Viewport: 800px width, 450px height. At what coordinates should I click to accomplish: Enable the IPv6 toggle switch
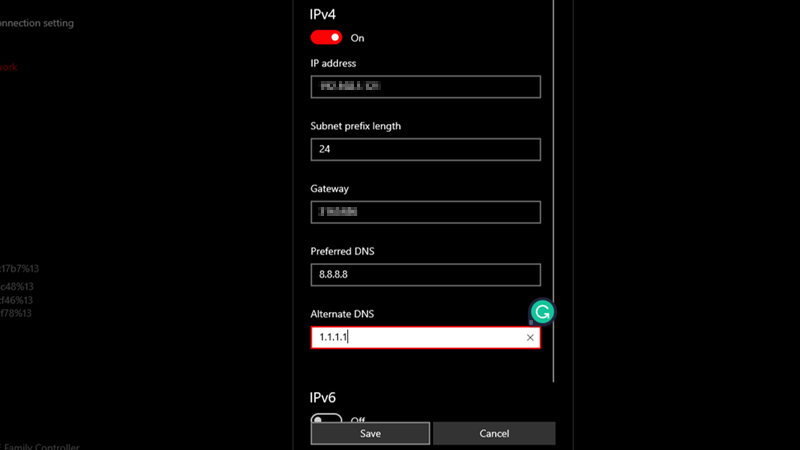tap(326, 421)
